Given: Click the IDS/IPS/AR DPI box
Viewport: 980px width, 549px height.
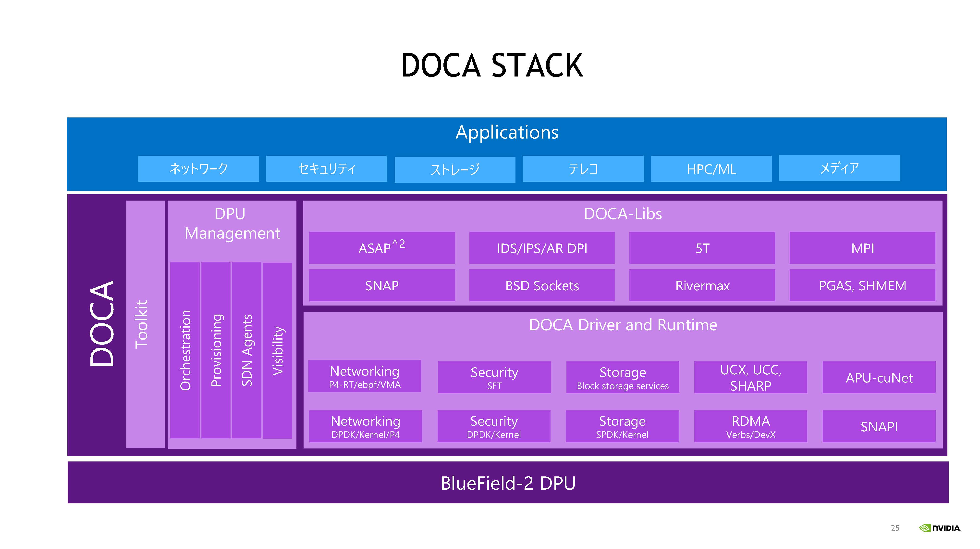Looking at the screenshot, I should (x=542, y=248).
